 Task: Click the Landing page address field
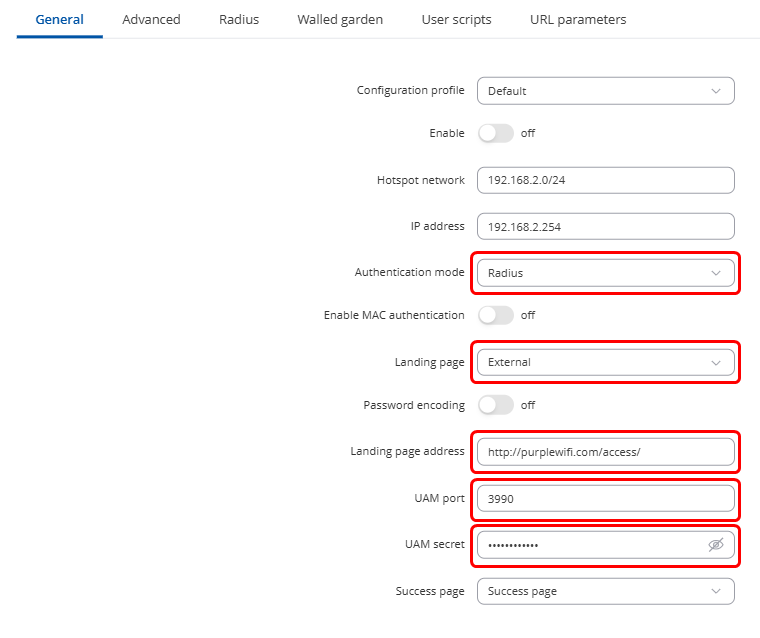pyautogui.click(x=605, y=452)
